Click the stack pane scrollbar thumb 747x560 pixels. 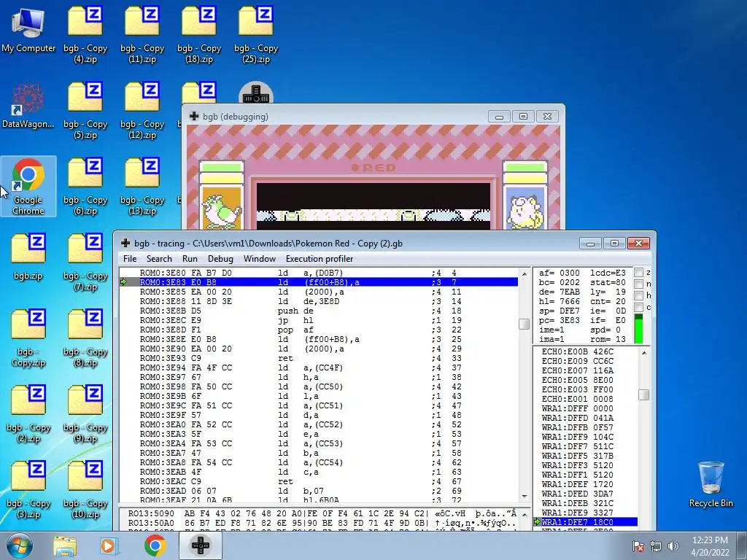643,394
